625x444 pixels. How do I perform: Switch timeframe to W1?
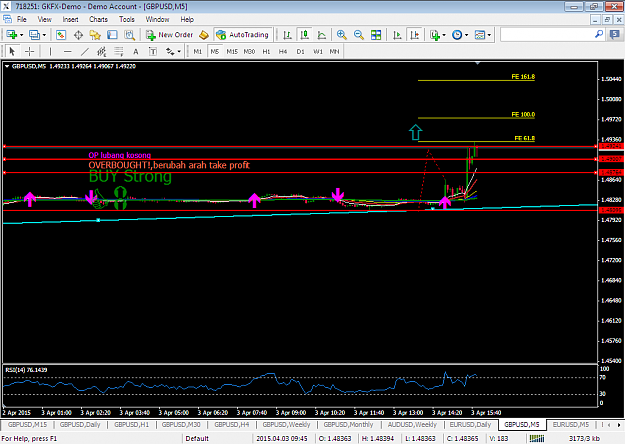click(318, 51)
